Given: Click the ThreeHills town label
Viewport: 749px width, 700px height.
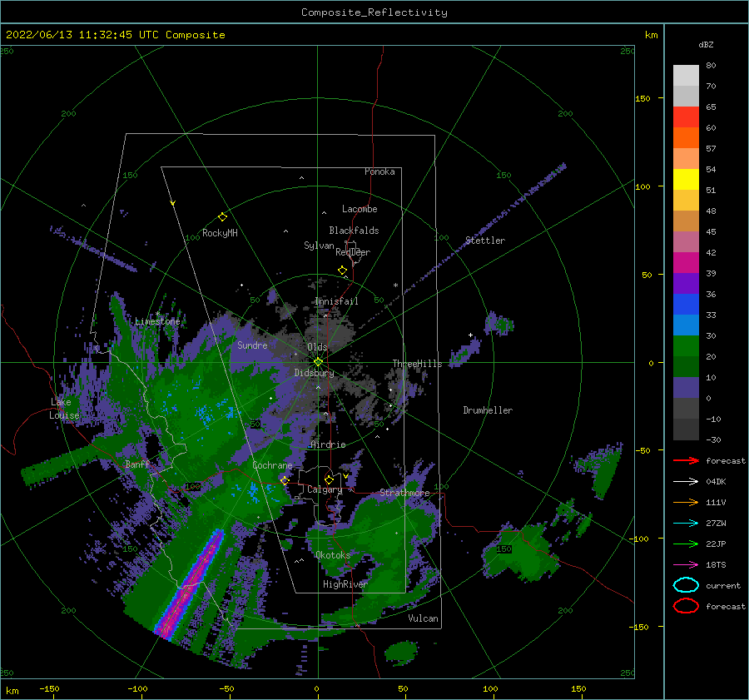Looking at the screenshot, I should coord(418,364).
